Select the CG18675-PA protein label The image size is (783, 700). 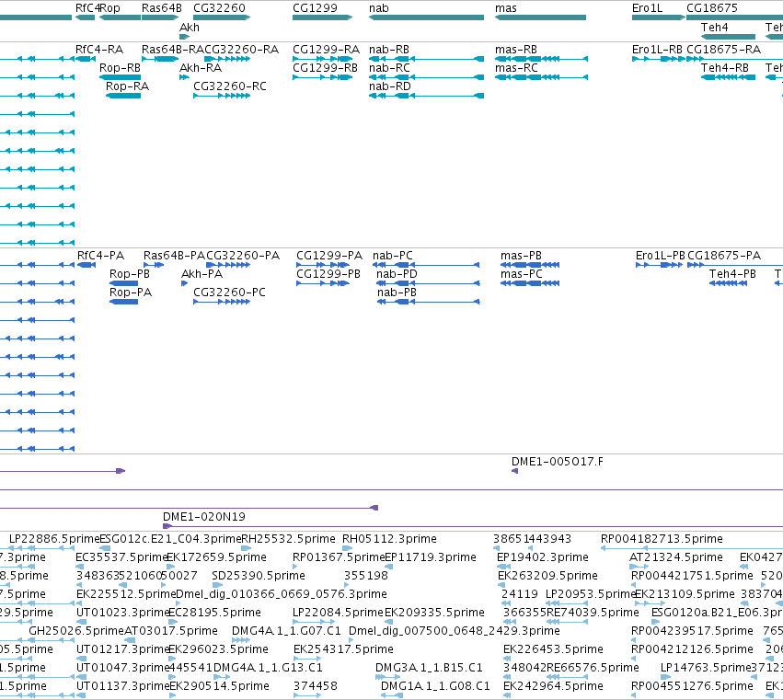pyautogui.click(x=724, y=256)
